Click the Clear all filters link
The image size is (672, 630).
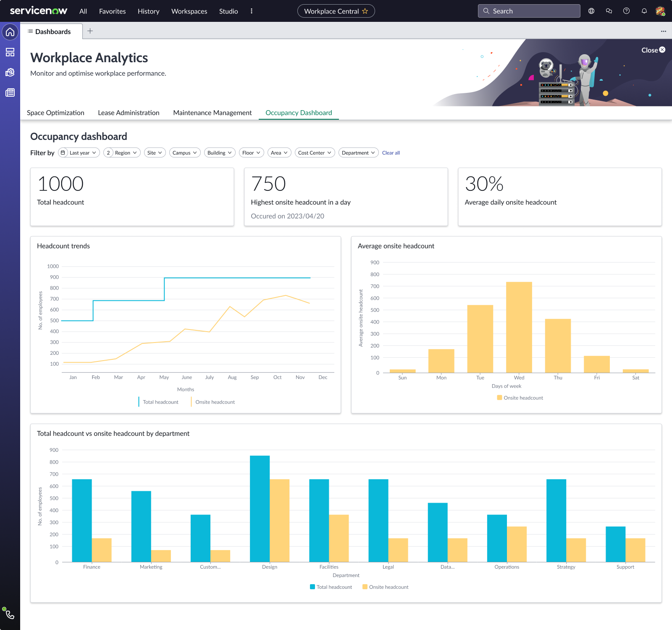click(x=391, y=153)
